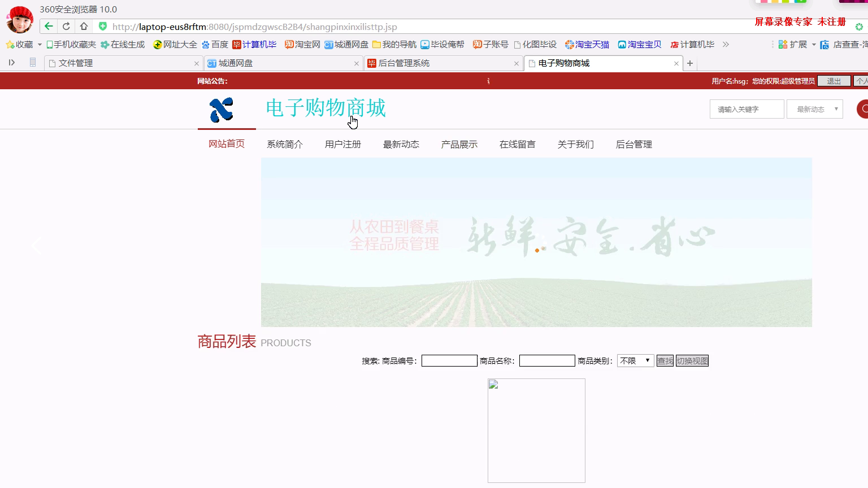This screenshot has height=488, width=868.
Task: Open 我的导航 bookmark folder
Action: [394, 45]
